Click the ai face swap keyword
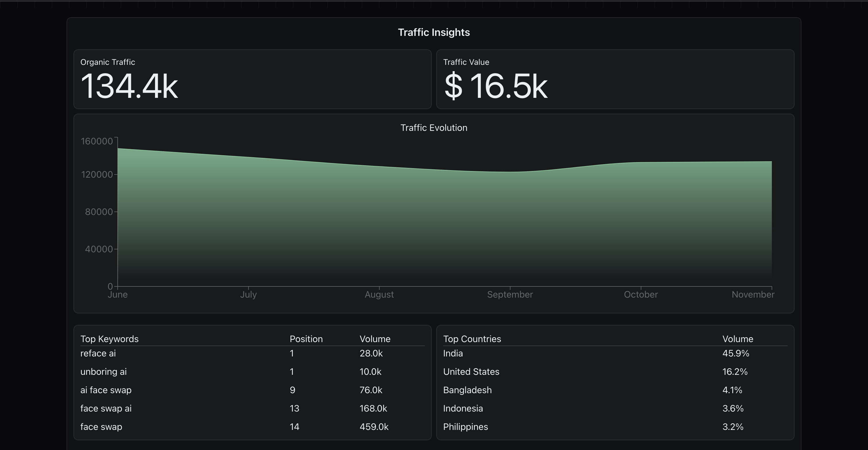The width and height of the screenshot is (868, 450). pyautogui.click(x=106, y=390)
